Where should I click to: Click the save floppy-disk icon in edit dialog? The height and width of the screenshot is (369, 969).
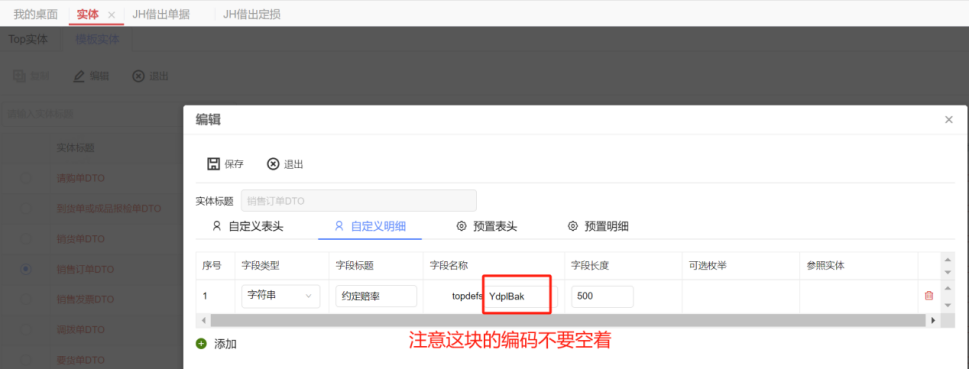click(214, 164)
